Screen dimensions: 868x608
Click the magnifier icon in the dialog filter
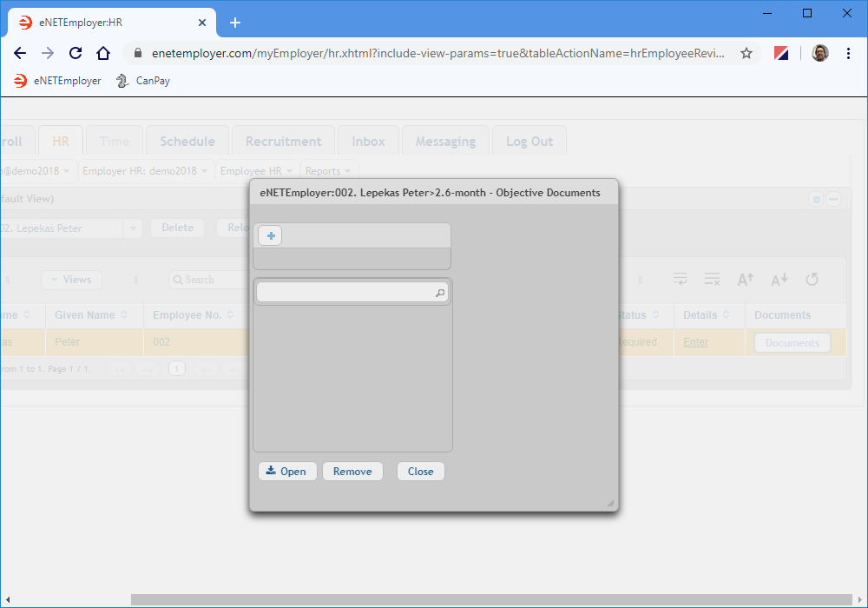click(x=440, y=294)
